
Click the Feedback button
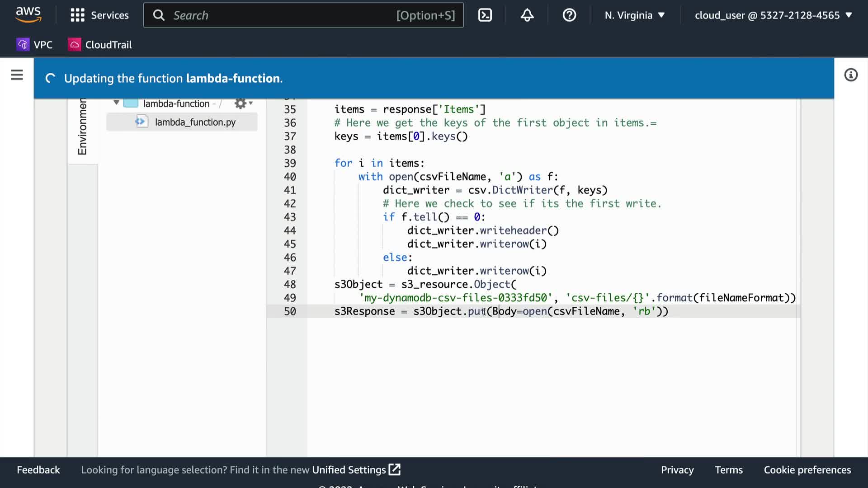[38, 470]
